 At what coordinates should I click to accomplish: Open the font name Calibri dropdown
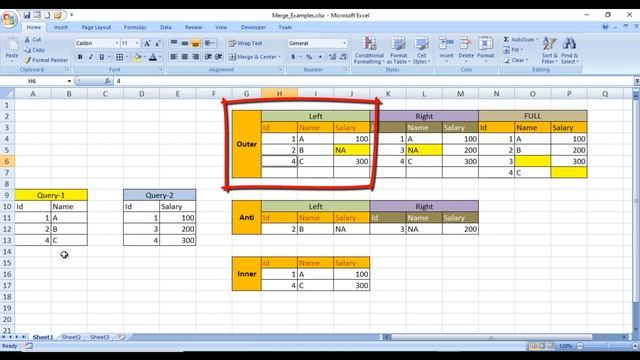(116, 43)
